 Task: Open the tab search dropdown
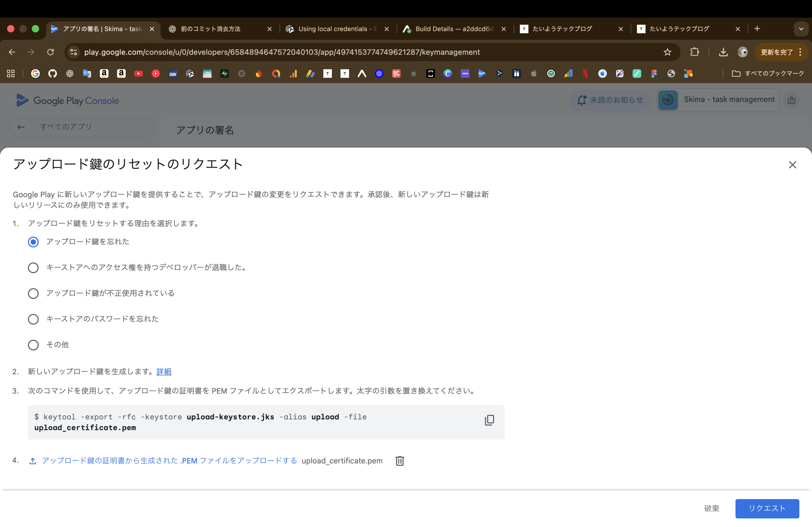801,29
